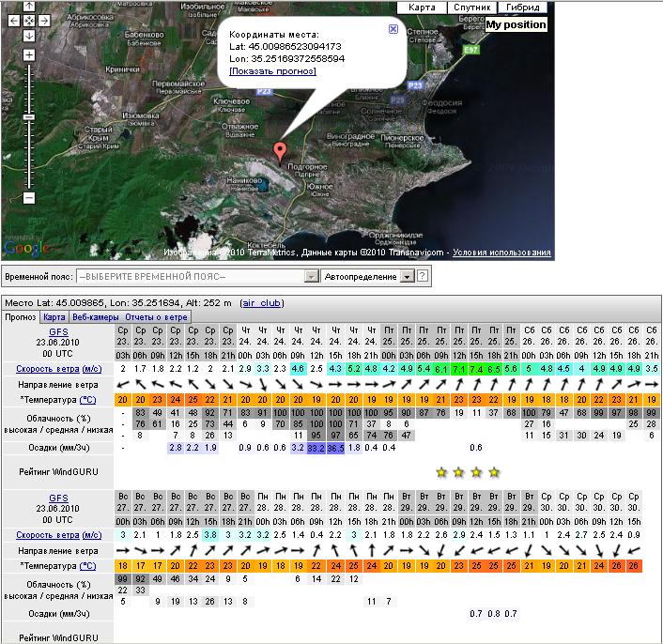Select the Отчеты о ветре tab

[x=156, y=317]
